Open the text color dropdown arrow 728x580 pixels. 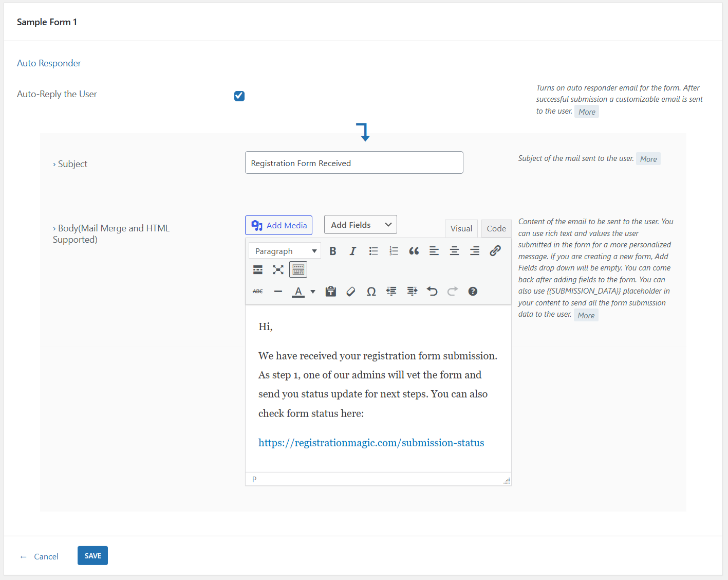[313, 292]
